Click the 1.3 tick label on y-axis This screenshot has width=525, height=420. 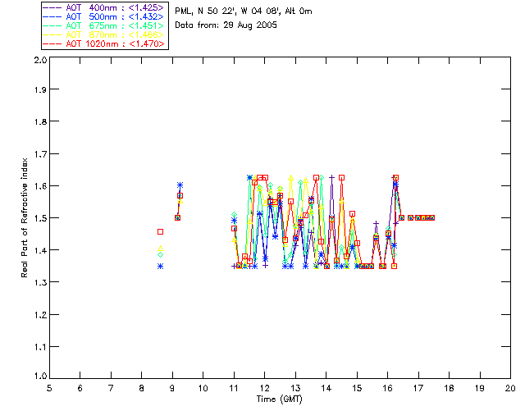pos(39,281)
